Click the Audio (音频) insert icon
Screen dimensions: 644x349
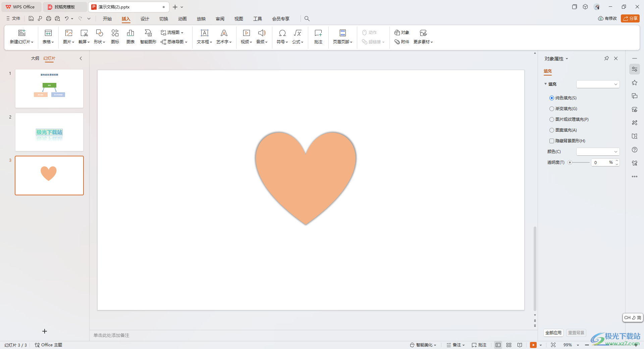(x=262, y=33)
